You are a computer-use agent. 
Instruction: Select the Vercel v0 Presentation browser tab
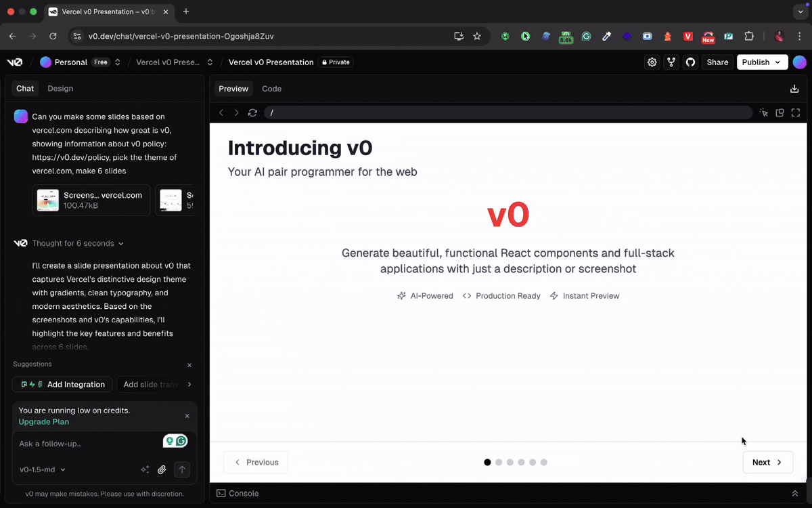(x=108, y=12)
